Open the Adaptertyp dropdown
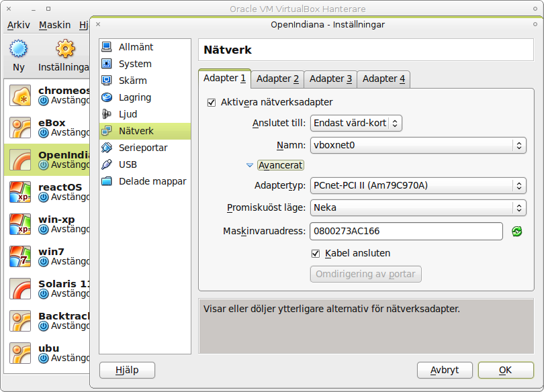Image resolution: width=544 pixels, height=392 pixels. tap(417, 185)
